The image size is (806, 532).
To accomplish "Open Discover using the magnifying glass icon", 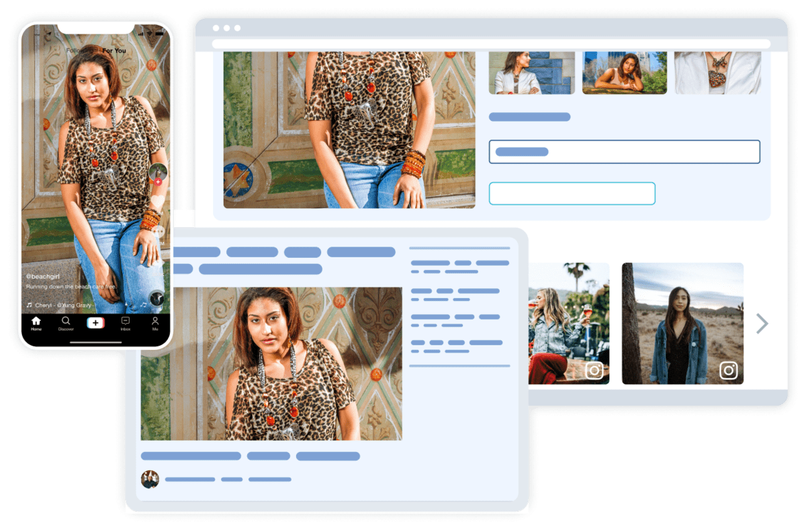I will (x=66, y=320).
